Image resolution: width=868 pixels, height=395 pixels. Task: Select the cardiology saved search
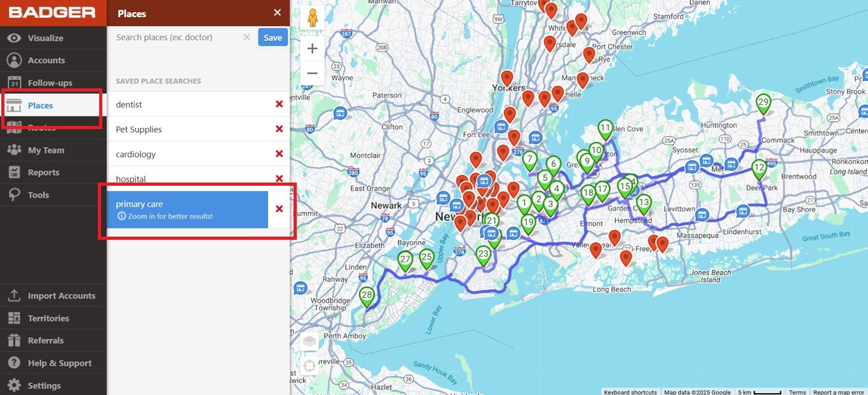[187, 154]
